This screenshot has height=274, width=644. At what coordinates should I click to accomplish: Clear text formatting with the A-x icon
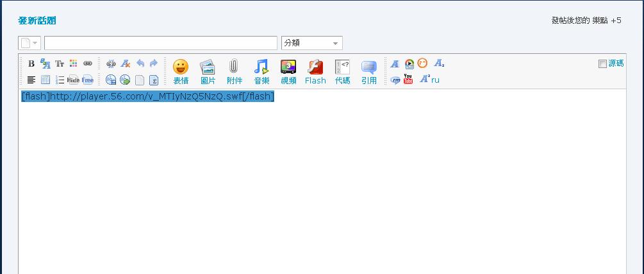pos(125,64)
